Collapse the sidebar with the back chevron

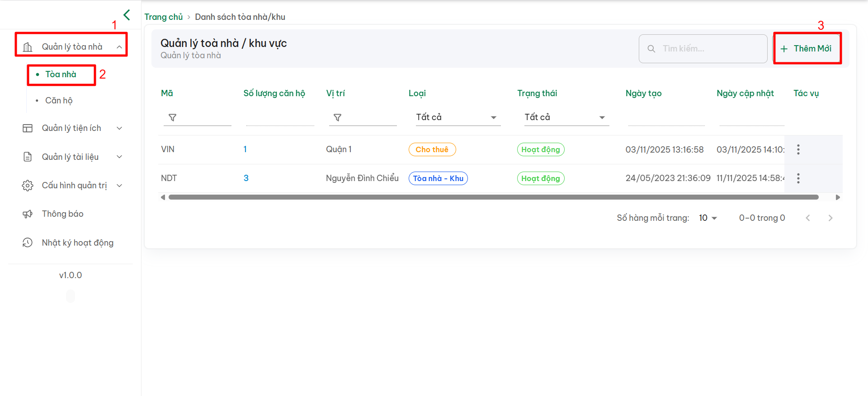click(x=127, y=15)
